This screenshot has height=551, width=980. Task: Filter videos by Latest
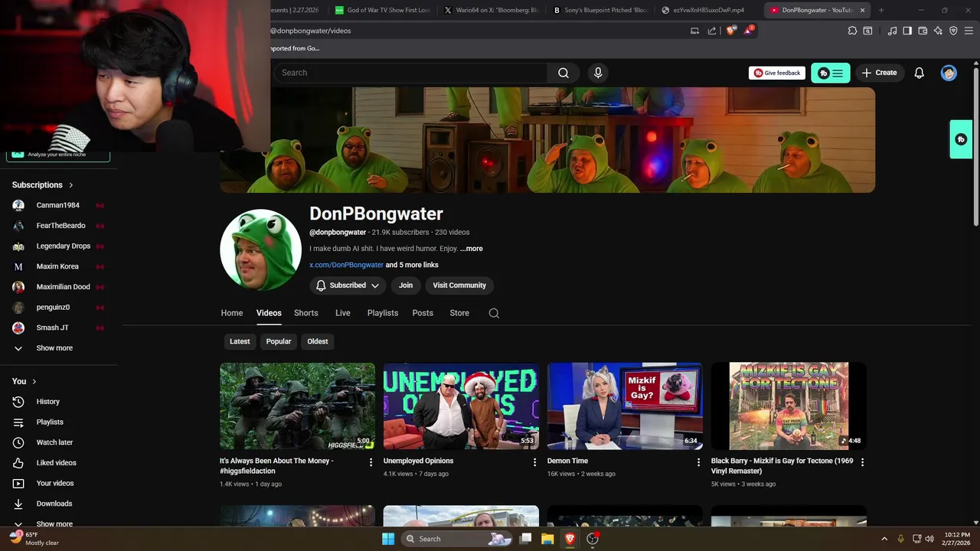click(240, 341)
